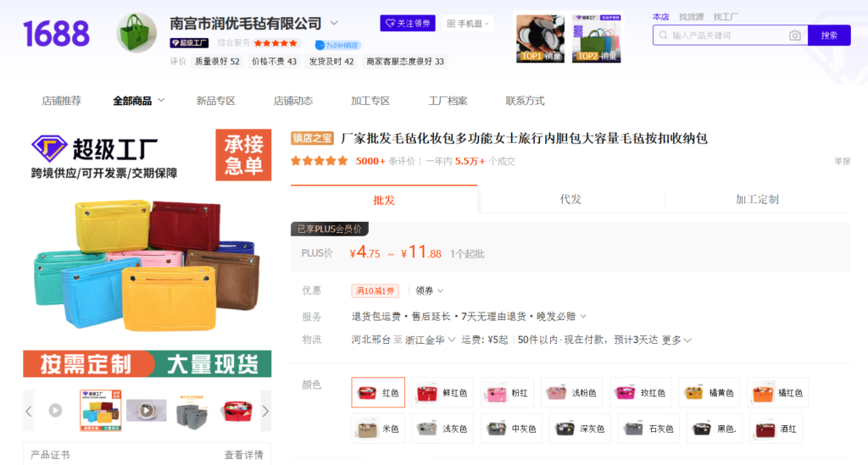868x465 pixels.
Task: Click next arrow in thumbnail gallery
Action: coord(264,411)
